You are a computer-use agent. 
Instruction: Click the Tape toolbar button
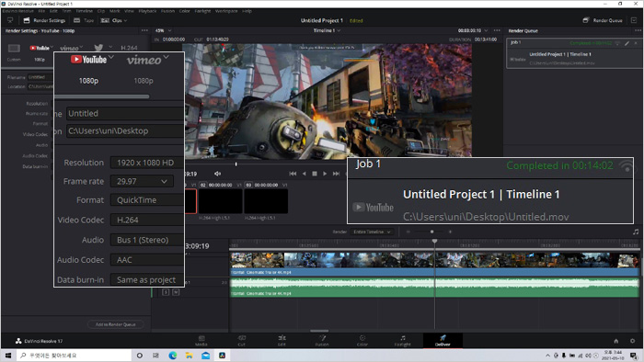tap(84, 20)
